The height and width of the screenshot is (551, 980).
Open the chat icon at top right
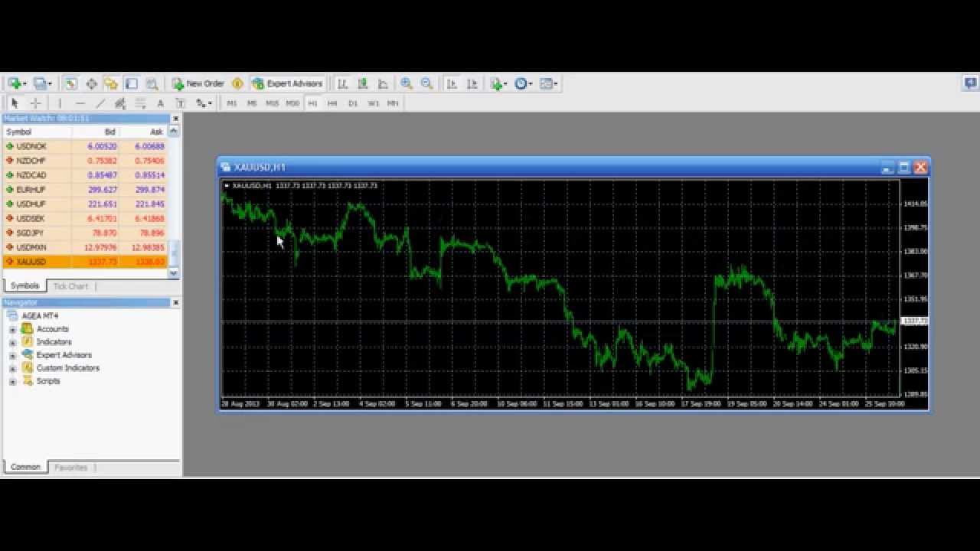[x=970, y=83]
